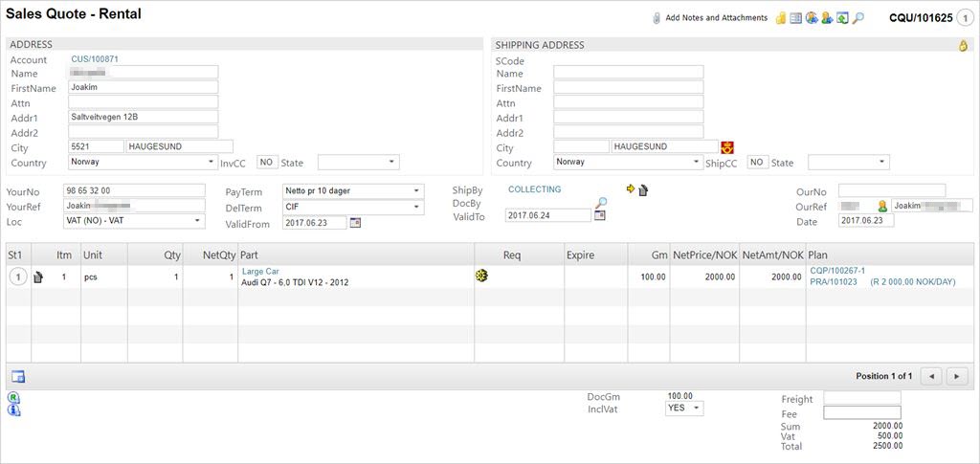Go to previous position with left arrow button
This screenshot has height=464, width=980.
click(x=931, y=376)
